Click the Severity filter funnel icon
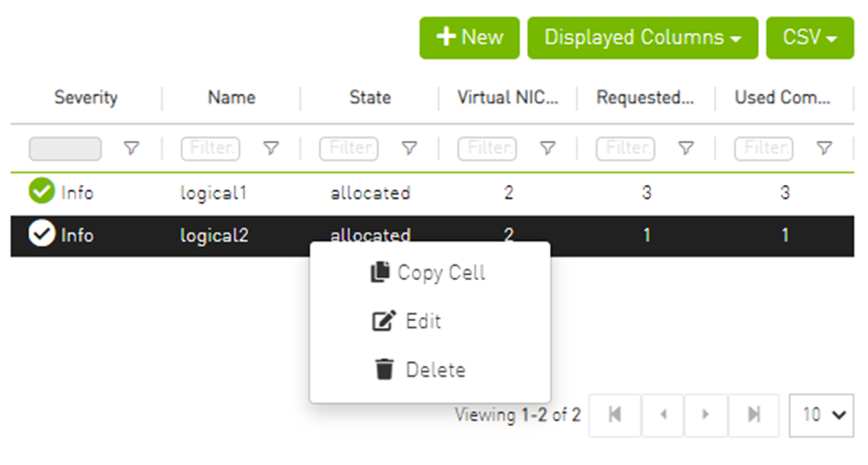868x465 pixels. [131, 148]
